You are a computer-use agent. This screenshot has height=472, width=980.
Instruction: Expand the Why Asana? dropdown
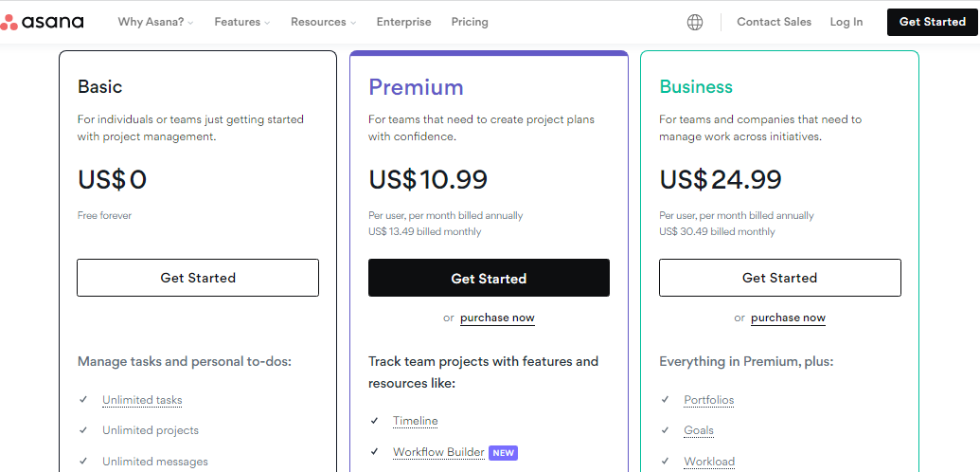(x=155, y=22)
